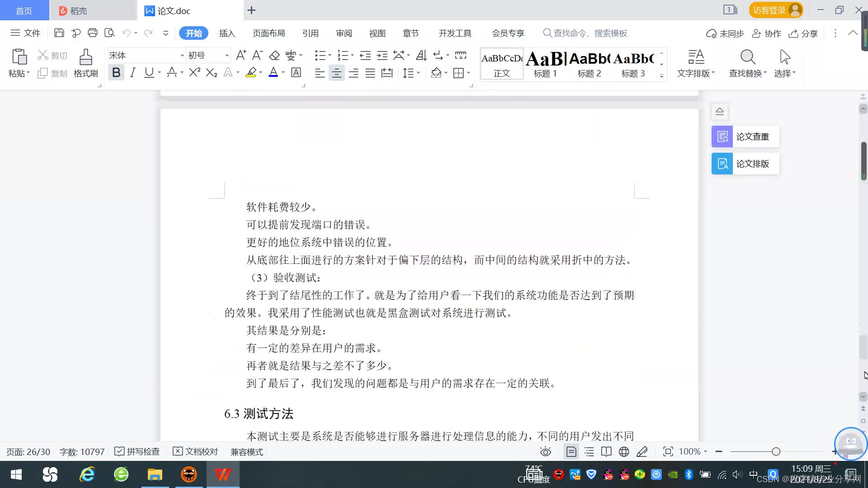Screen dimensions: 868x488
Task: Toggle eye protection mode in status bar
Action: point(546,452)
